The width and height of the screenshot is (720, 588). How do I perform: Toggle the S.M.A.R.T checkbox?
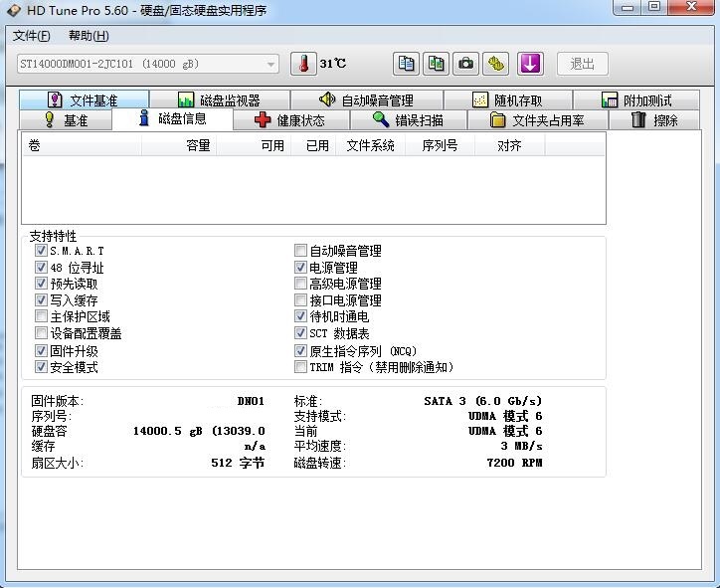coord(42,251)
